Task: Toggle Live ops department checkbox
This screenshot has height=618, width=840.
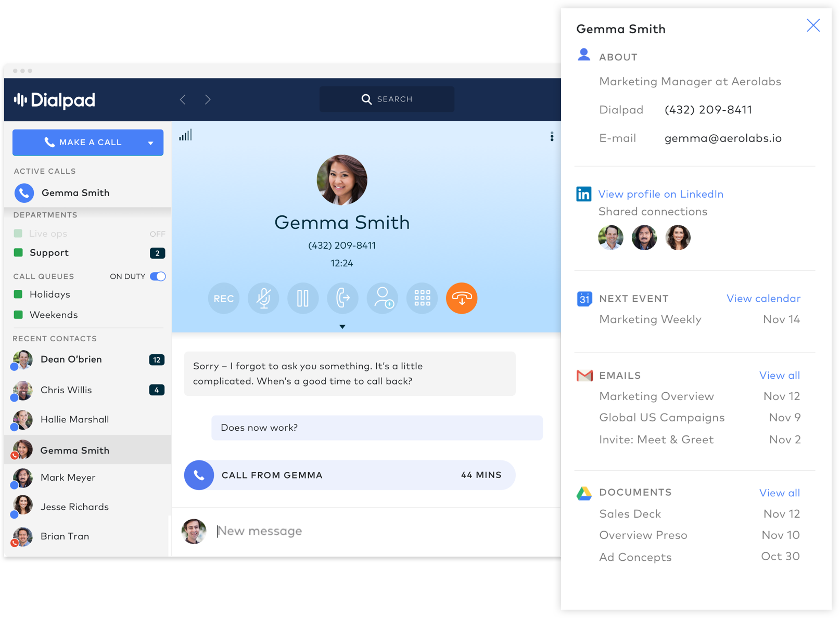Action: coord(18,234)
